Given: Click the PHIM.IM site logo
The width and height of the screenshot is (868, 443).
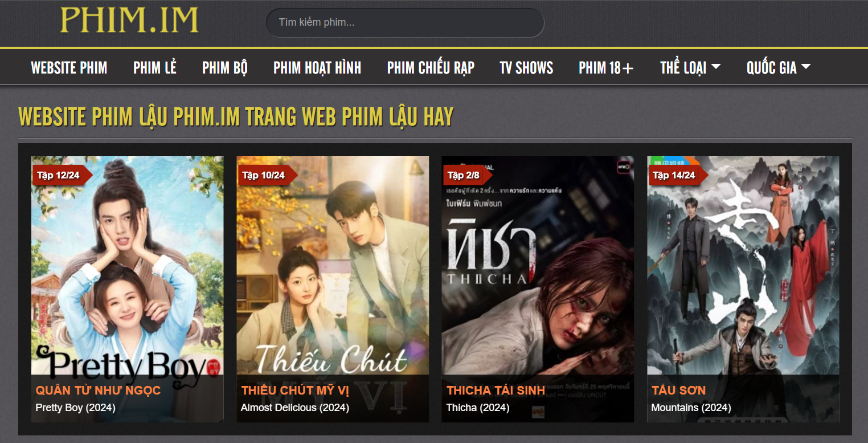Looking at the screenshot, I should tap(129, 21).
